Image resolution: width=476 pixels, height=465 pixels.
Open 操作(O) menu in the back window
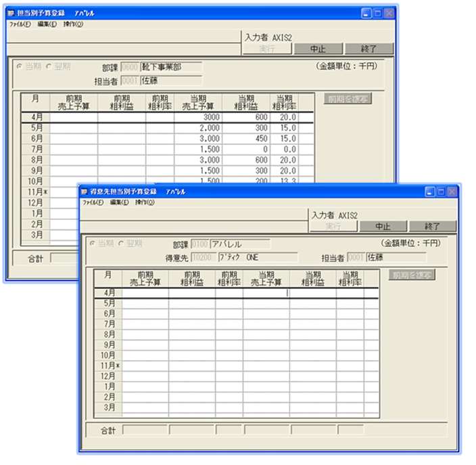(x=73, y=24)
